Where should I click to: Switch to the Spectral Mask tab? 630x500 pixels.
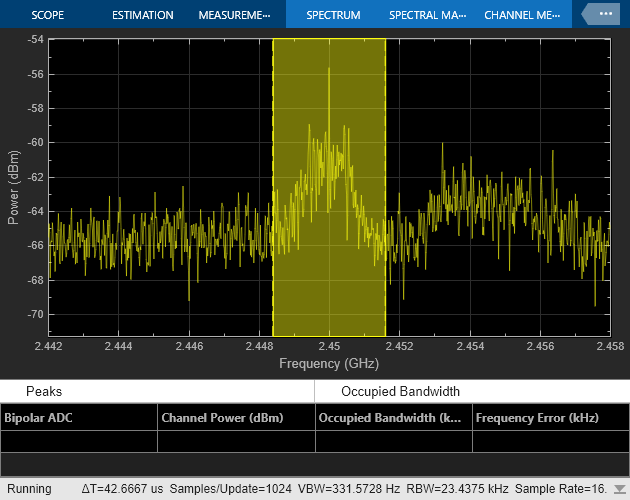click(x=427, y=15)
